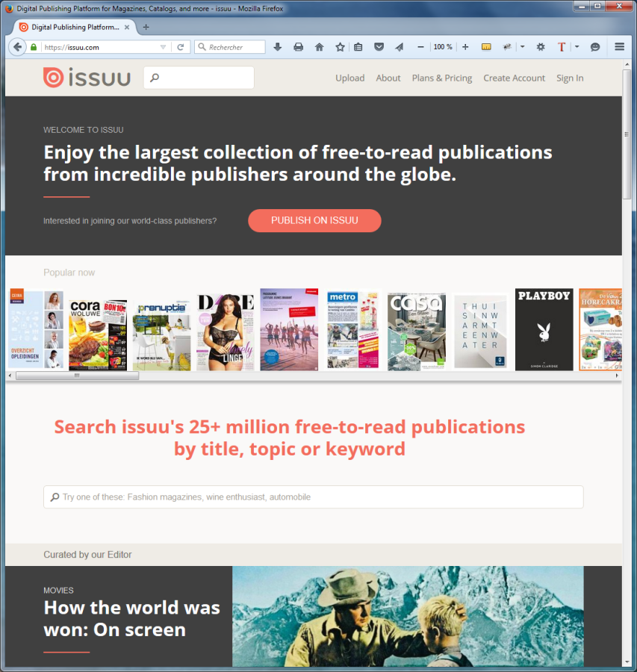Click carousel scrollbar left arrow
Screen dimensions: 637x672
coord(10,376)
